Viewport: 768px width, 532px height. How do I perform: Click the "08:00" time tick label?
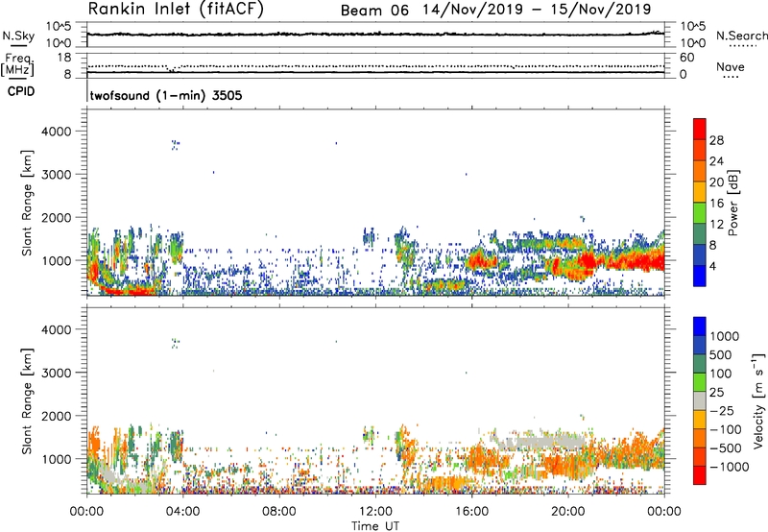[x=279, y=512]
